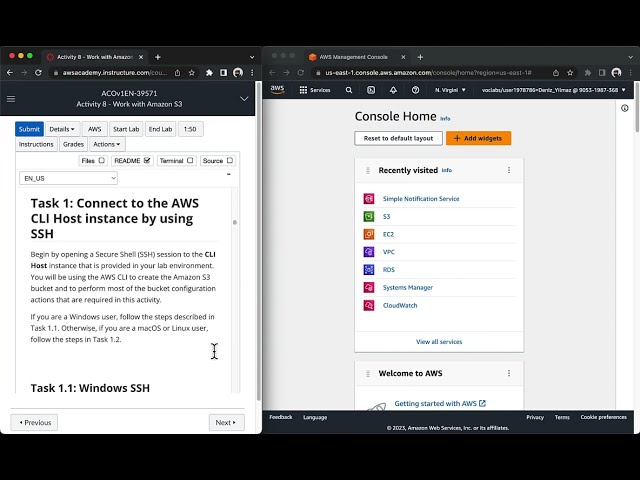
Task: Click the blue Submit button
Action: pos(29,129)
